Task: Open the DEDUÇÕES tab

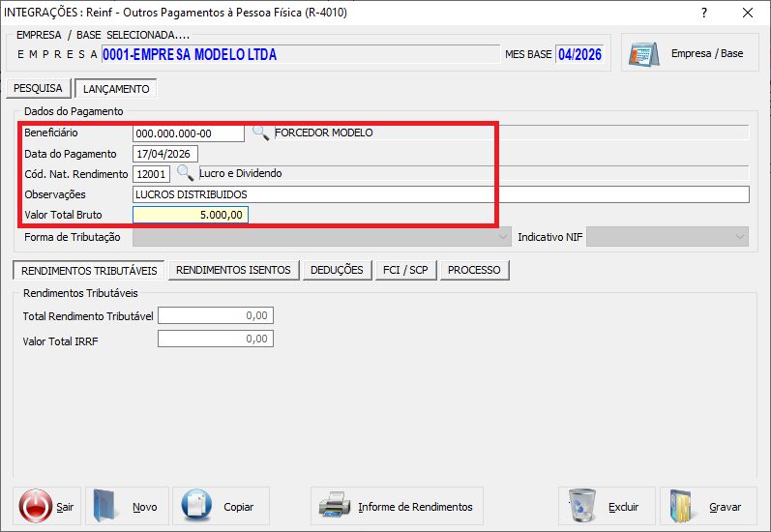Action: 337,270
